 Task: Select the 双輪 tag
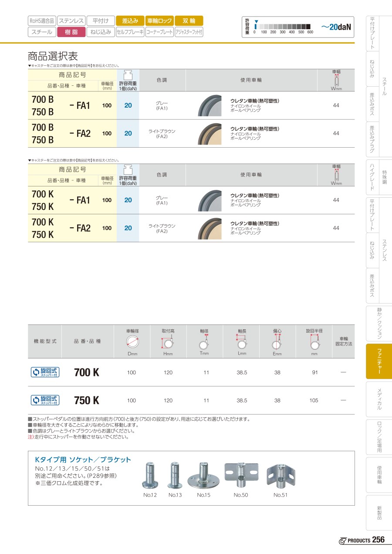point(189,20)
